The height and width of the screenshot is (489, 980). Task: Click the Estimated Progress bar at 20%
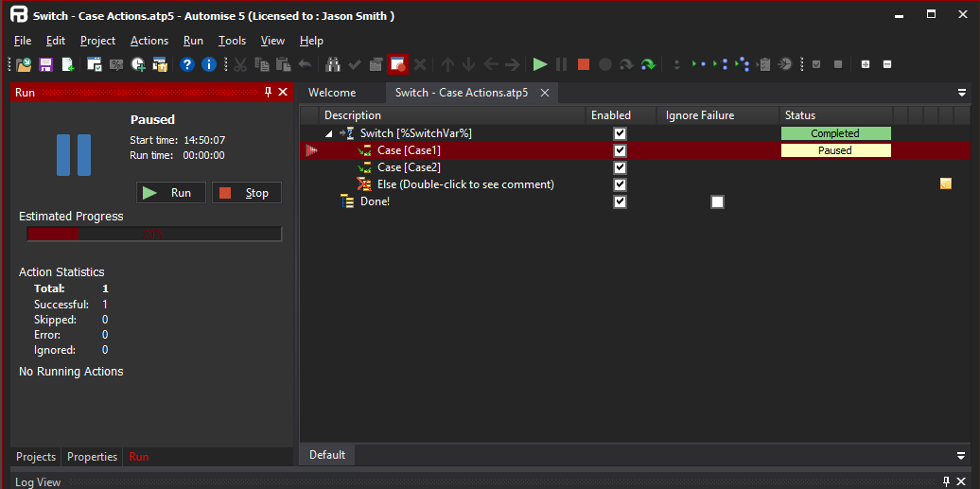click(154, 234)
